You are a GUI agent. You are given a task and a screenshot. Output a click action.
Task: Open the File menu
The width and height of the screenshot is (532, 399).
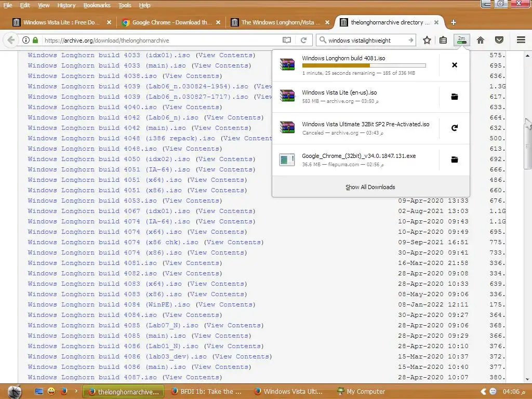click(x=7, y=5)
